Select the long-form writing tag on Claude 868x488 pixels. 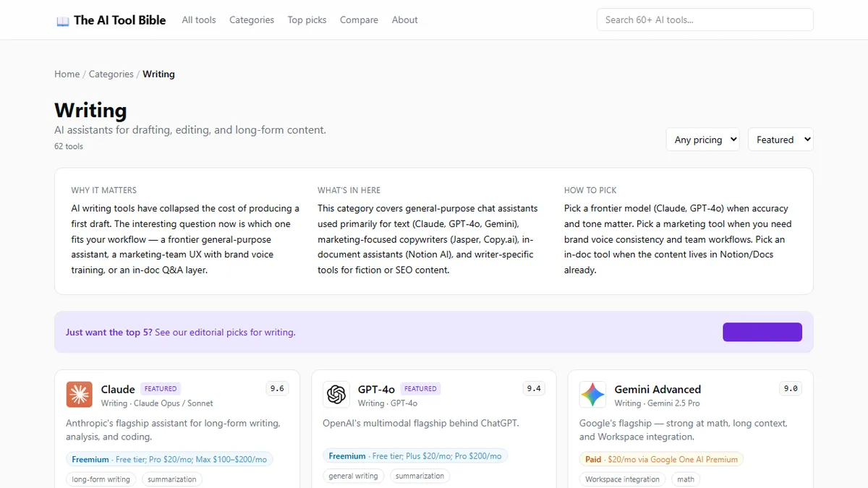(x=101, y=479)
